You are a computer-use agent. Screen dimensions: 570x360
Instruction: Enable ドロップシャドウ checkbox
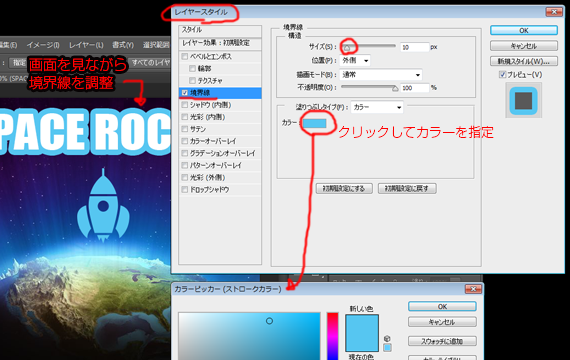pyautogui.click(x=185, y=189)
